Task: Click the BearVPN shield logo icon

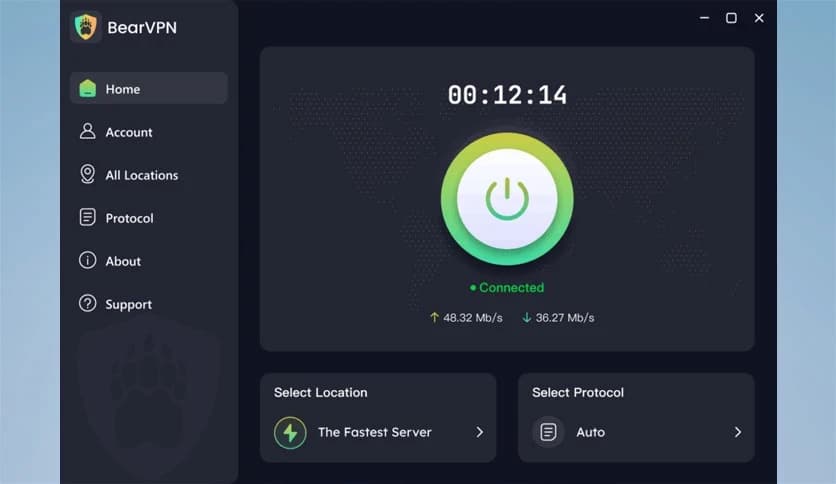Action: point(86,27)
